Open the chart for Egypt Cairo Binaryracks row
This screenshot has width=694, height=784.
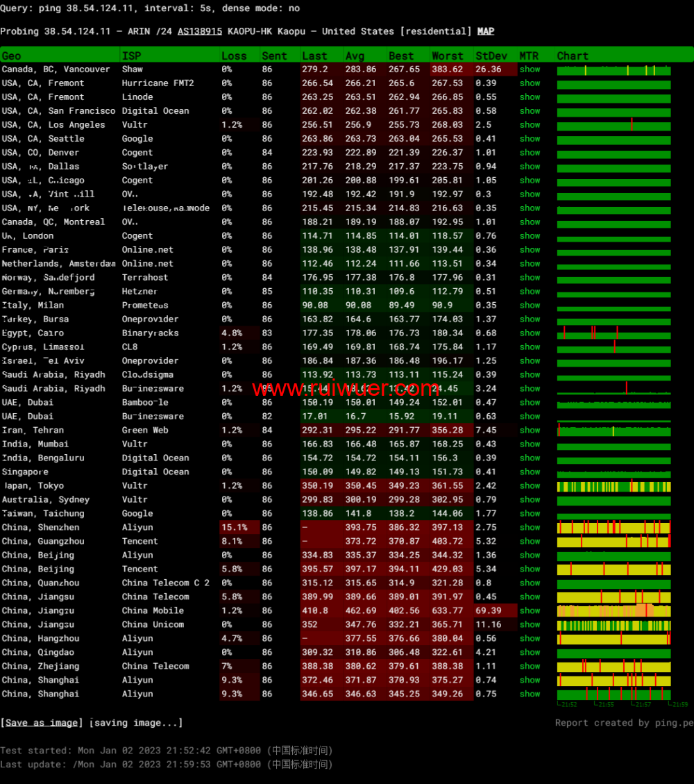click(x=613, y=333)
